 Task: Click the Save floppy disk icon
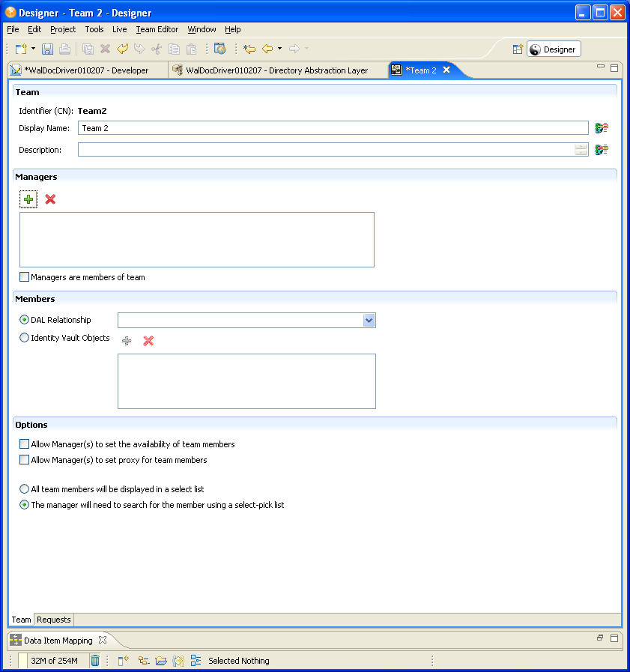47,49
